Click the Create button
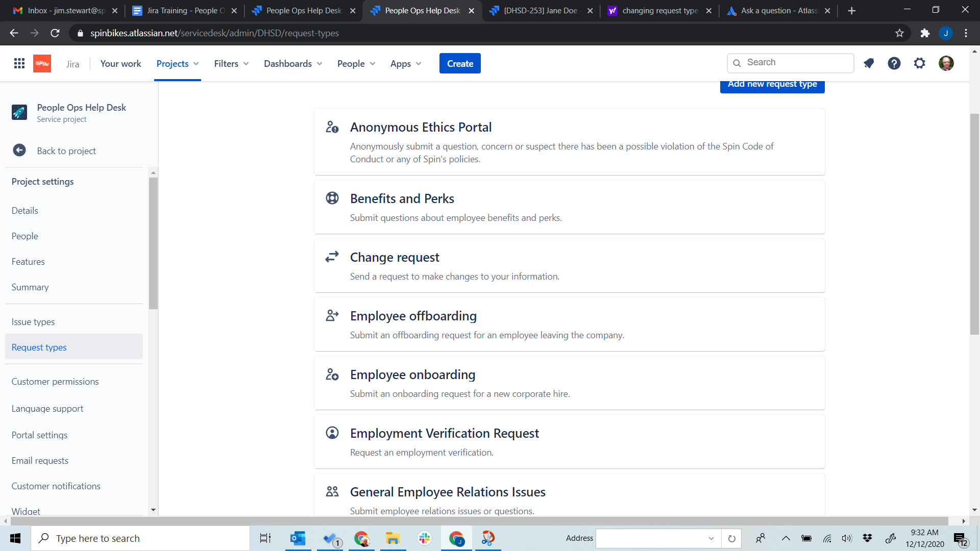 [x=459, y=63]
